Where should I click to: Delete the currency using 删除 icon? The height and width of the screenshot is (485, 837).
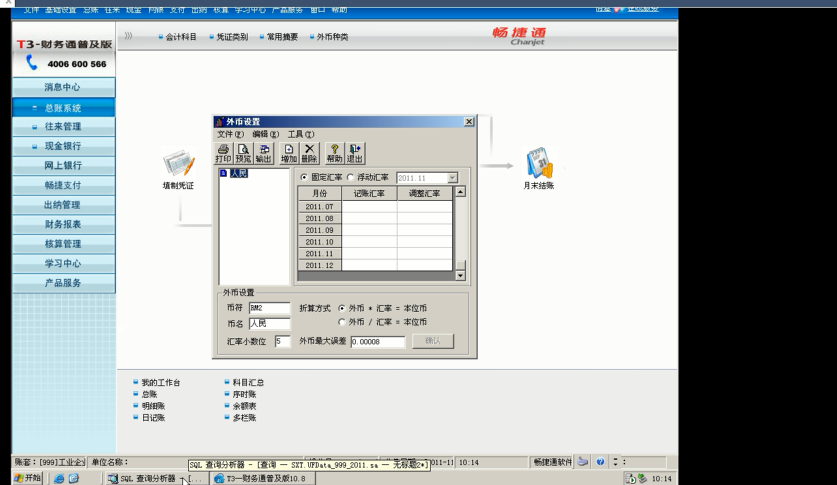coord(309,153)
